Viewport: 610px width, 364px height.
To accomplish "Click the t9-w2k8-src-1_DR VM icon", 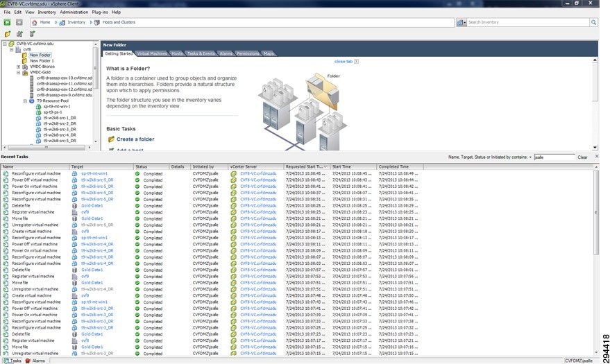I will click(x=38, y=118).
